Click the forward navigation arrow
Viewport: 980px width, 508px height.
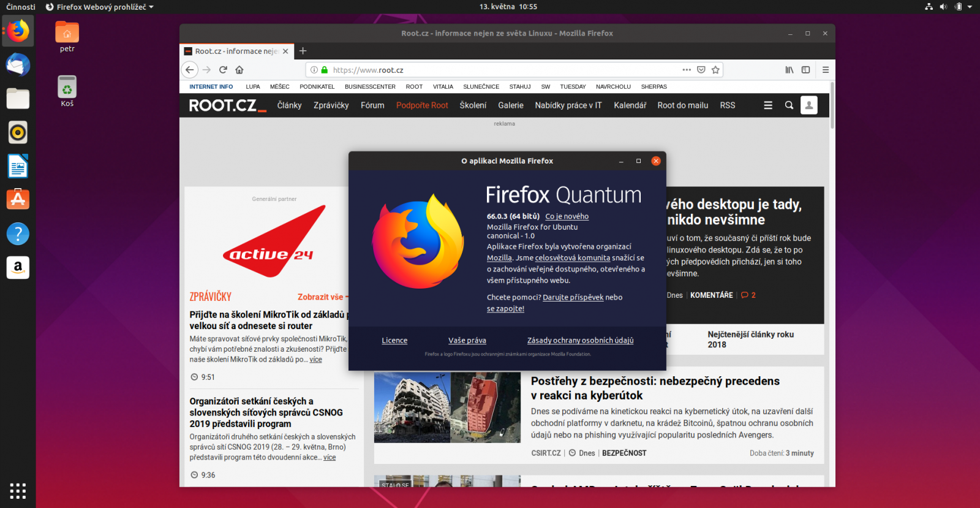point(206,70)
